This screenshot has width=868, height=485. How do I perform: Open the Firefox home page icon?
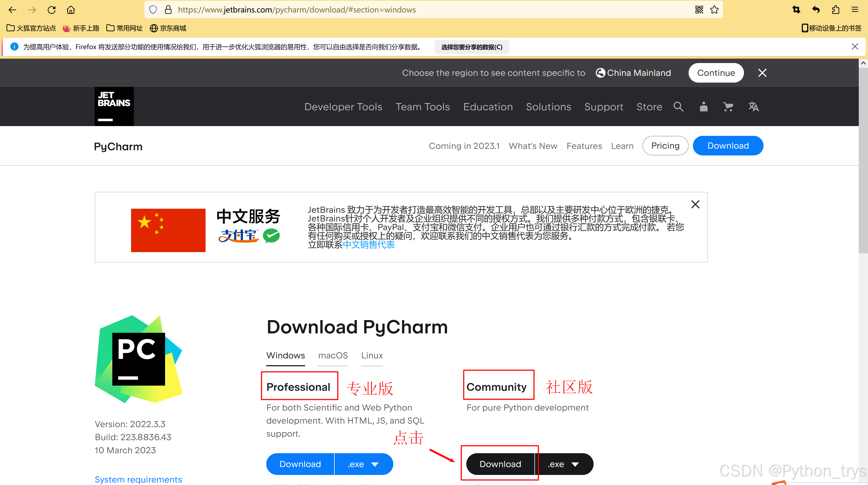point(71,10)
